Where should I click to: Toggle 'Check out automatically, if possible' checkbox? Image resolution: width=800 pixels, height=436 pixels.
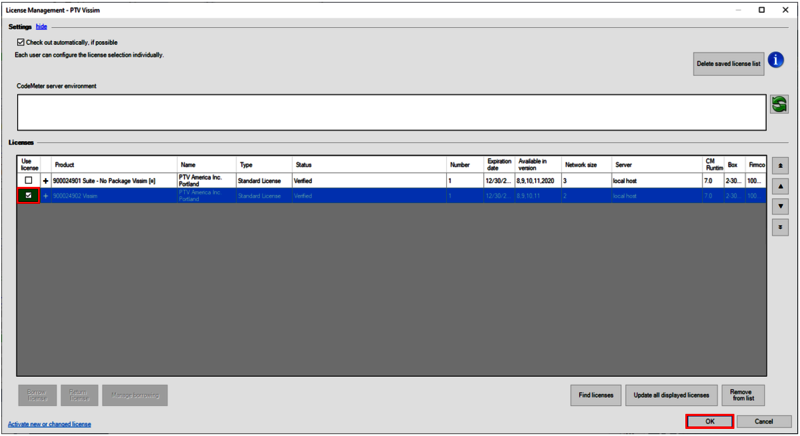click(x=20, y=43)
